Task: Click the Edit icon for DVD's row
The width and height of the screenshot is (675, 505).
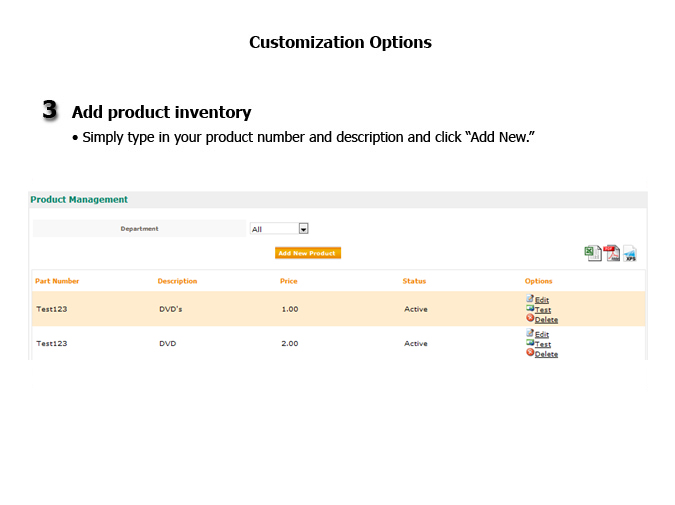Action: pyautogui.click(x=530, y=299)
